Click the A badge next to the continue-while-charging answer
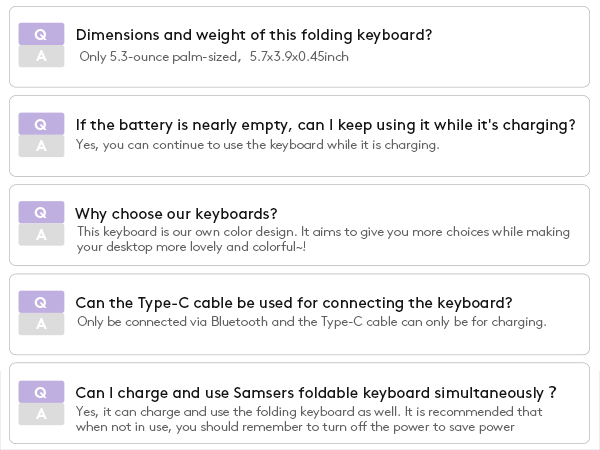Viewport: 600px width, 450px height. point(41,146)
